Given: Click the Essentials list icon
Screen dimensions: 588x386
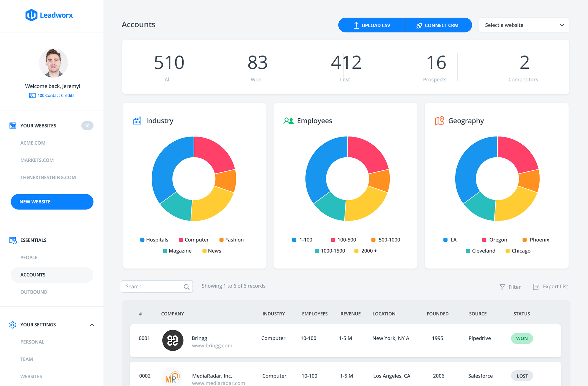Looking at the screenshot, I should [13, 240].
